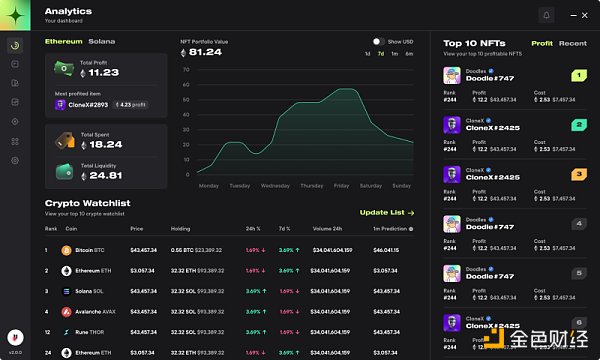Select the analytics dashboard sidebar icon
The height and width of the screenshot is (360, 600).
click(x=15, y=46)
